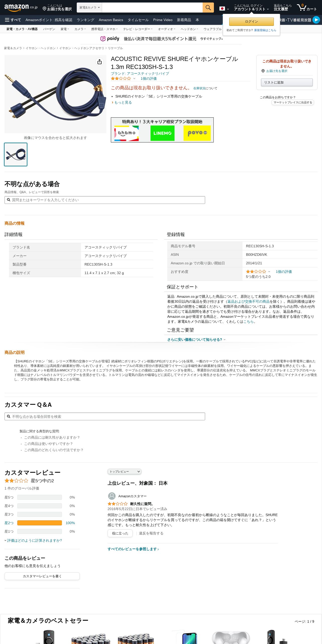Open すべてのレビューを参照します link

tap(133, 549)
